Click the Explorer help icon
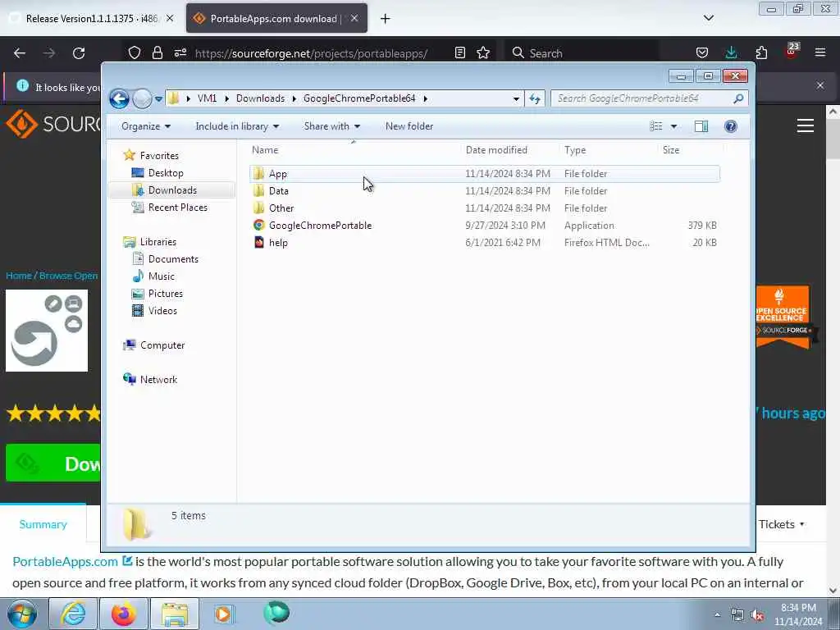This screenshot has height=630, width=840. click(x=731, y=126)
